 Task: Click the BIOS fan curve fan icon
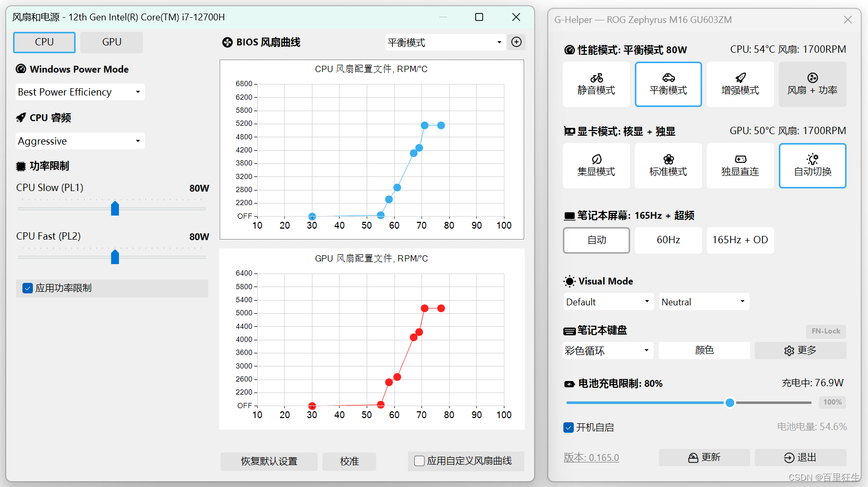pyautogui.click(x=227, y=42)
